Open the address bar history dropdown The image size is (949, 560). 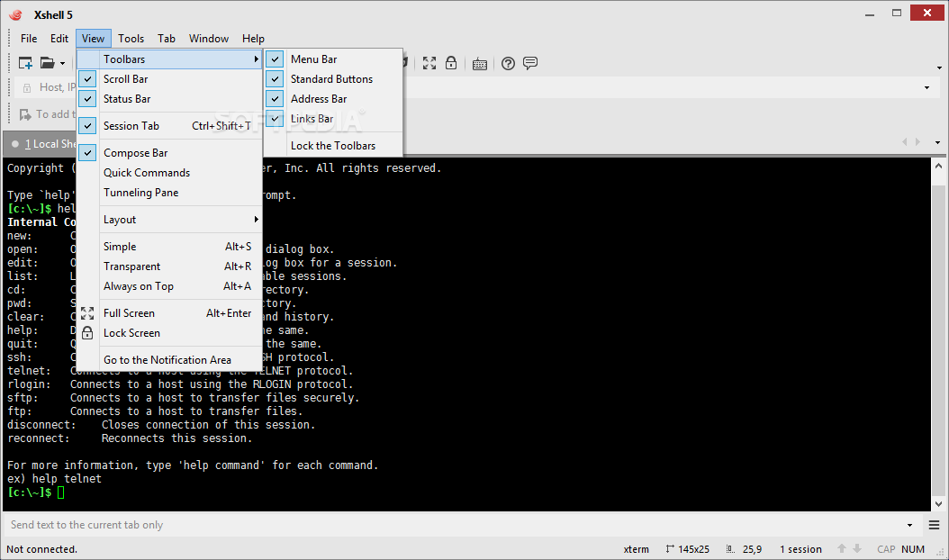point(926,88)
